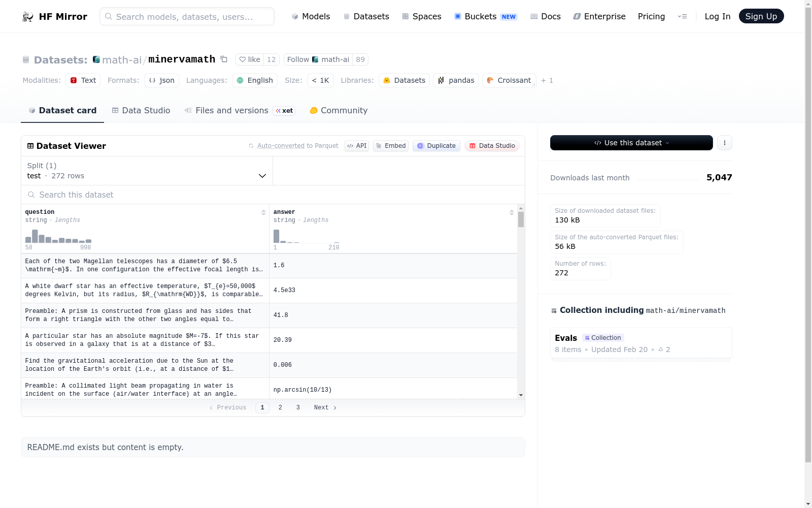This screenshot has height=508, width=812.
Task: Open Docs in the top navigation
Action: coord(545,17)
